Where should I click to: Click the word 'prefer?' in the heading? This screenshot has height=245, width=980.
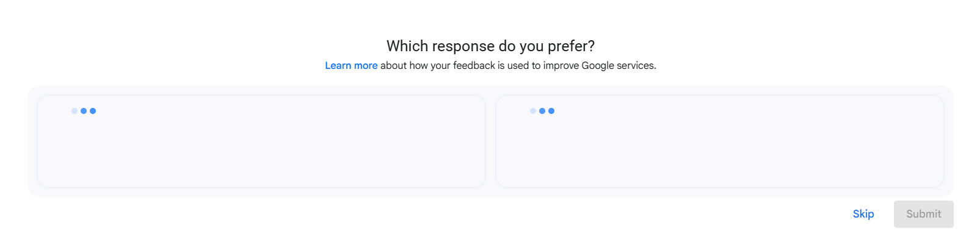[571, 46]
